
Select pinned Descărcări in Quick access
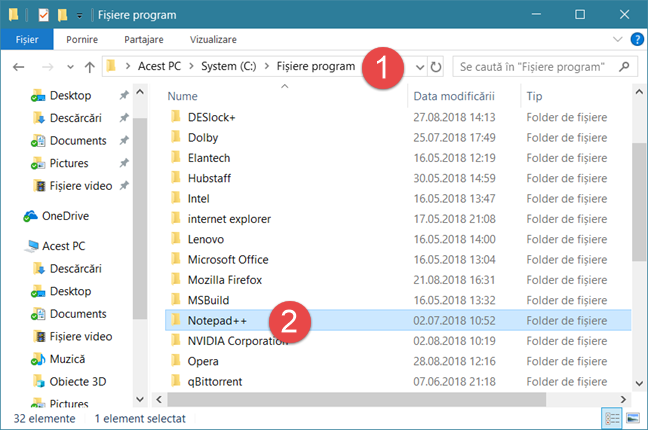(75, 118)
